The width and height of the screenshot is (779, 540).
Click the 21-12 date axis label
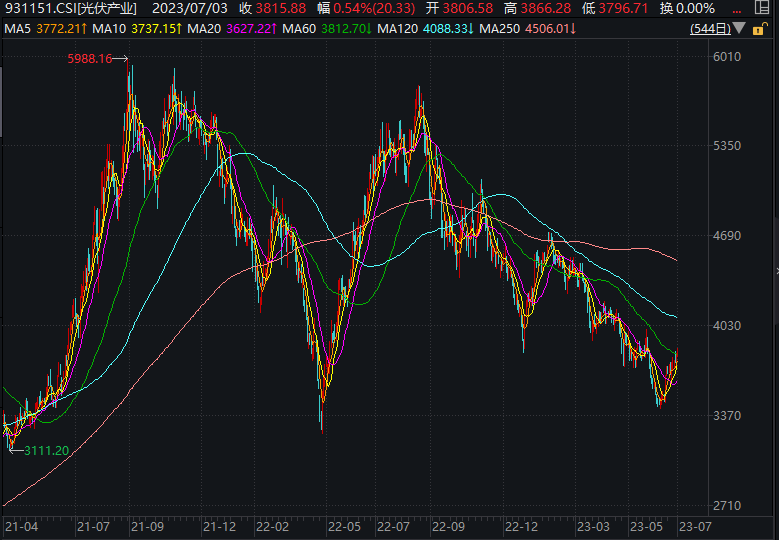220,527
